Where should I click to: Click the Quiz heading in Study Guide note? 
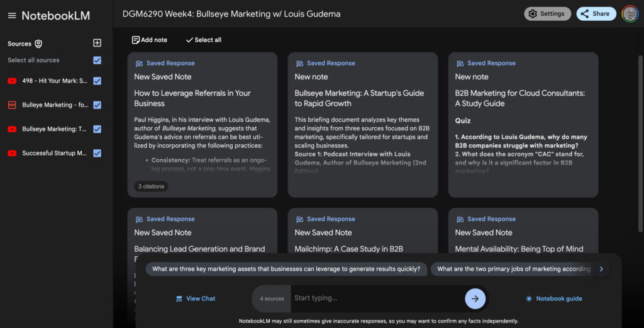[463, 121]
